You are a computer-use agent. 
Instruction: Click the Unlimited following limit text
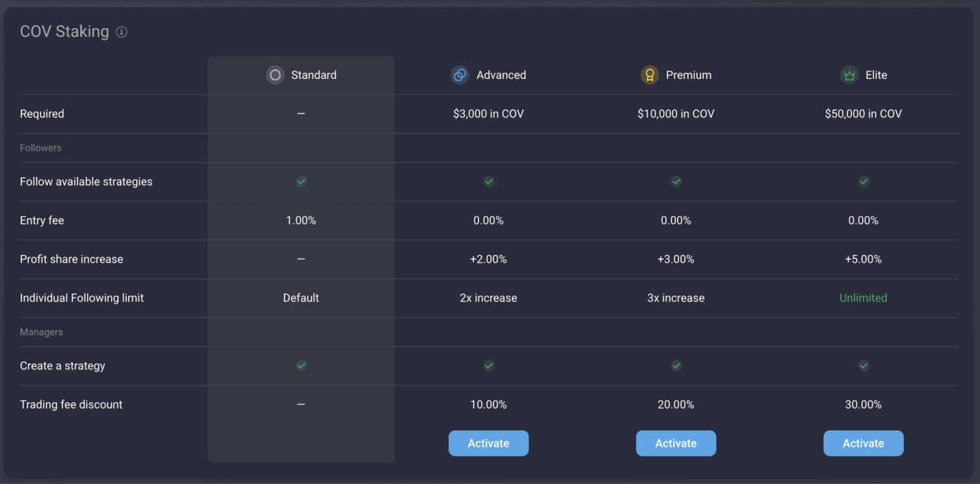[863, 298]
